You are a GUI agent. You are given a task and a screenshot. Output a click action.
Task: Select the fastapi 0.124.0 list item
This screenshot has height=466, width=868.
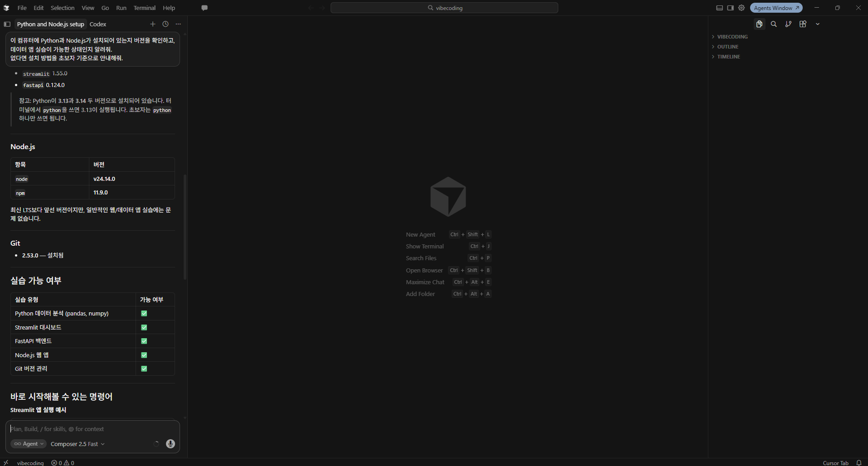(44, 85)
